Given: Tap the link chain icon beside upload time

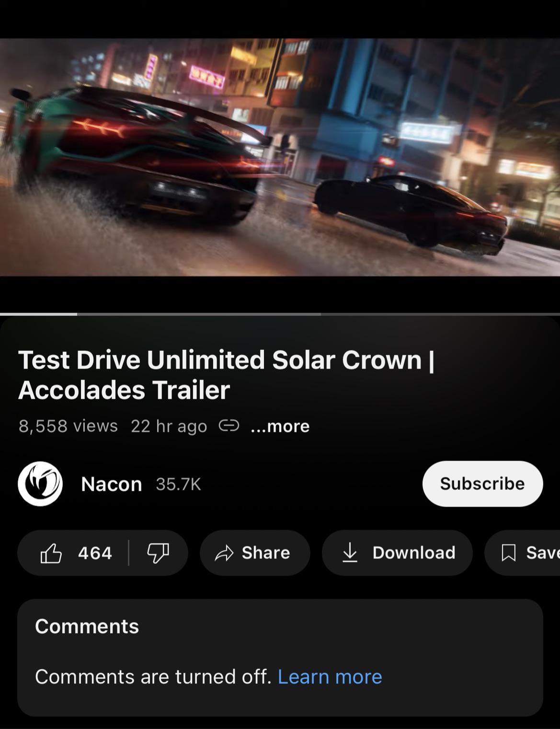Looking at the screenshot, I should [229, 426].
